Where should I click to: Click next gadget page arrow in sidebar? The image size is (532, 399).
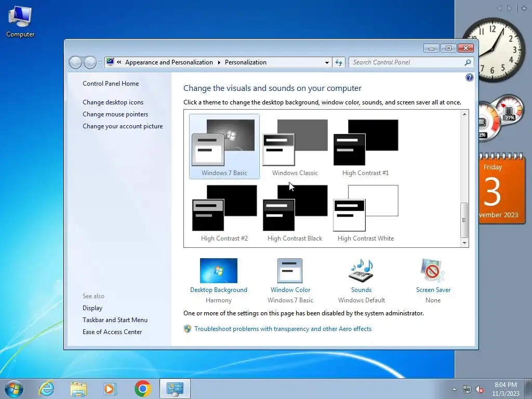[509, 8]
